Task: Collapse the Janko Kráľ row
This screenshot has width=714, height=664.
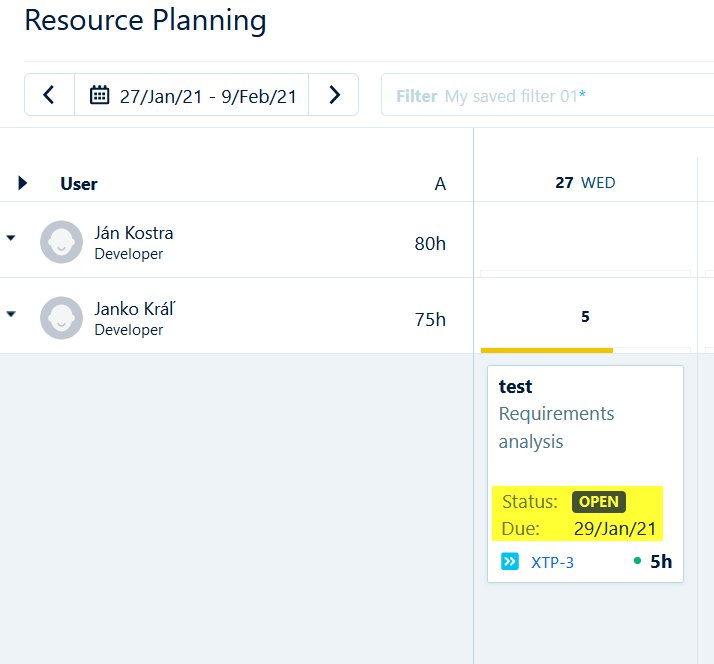Action: pyautogui.click(x=11, y=314)
